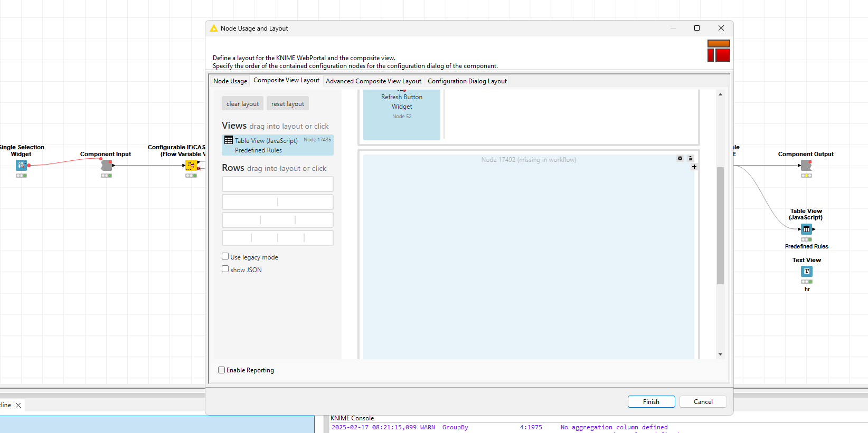Click the reset layout button
The width and height of the screenshot is (868, 433).
click(x=288, y=104)
